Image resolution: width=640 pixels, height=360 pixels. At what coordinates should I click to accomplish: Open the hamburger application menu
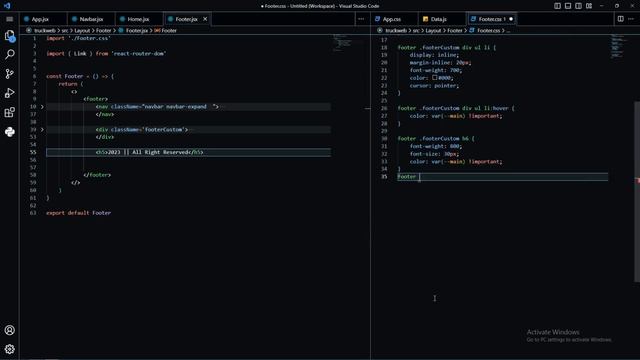10,19
